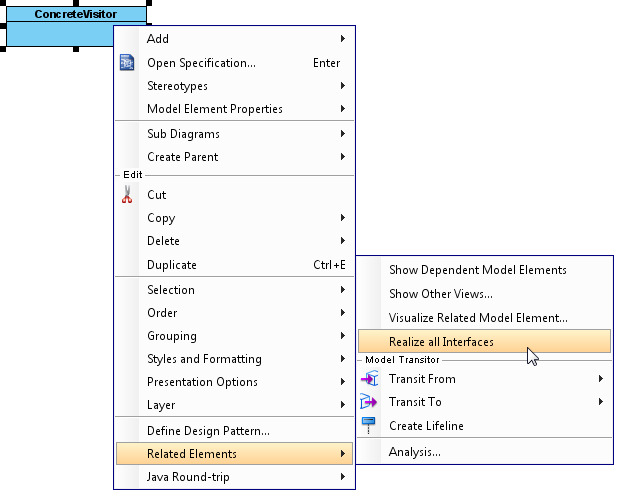The height and width of the screenshot is (490, 617).
Task: Click the Transit From arrow icon
Action: [x=369, y=379]
